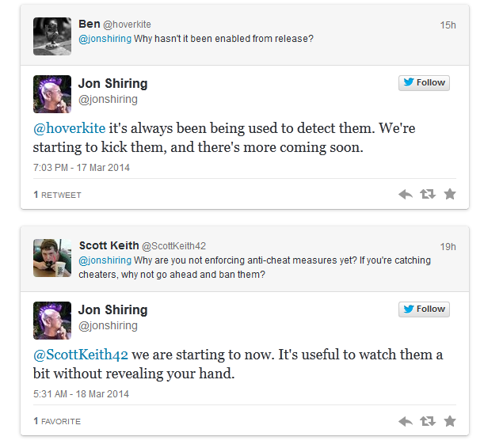Reply to the first Jon Shiring tweet

[x=405, y=194]
